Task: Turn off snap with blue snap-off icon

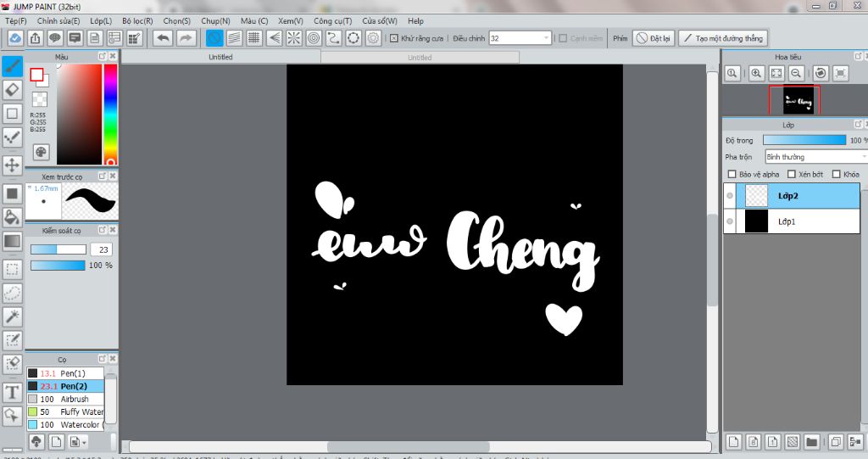Action: pyautogui.click(x=214, y=38)
